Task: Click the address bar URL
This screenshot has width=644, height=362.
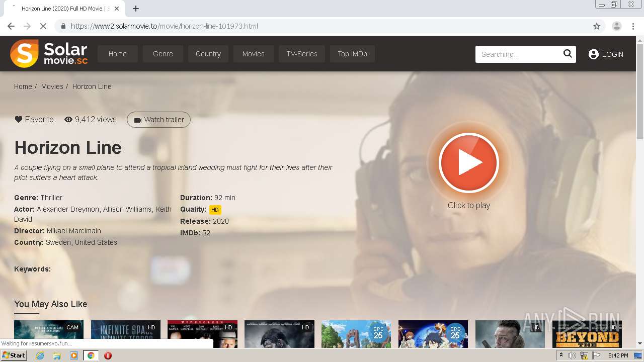Action: click(164, 26)
